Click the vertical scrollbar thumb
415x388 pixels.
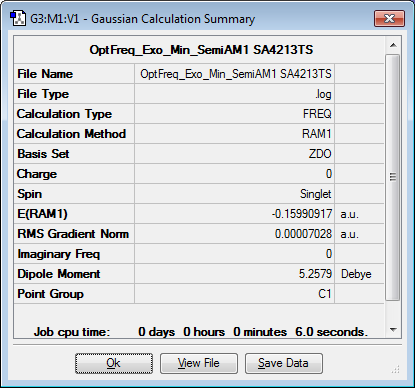pyautogui.click(x=393, y=177)
